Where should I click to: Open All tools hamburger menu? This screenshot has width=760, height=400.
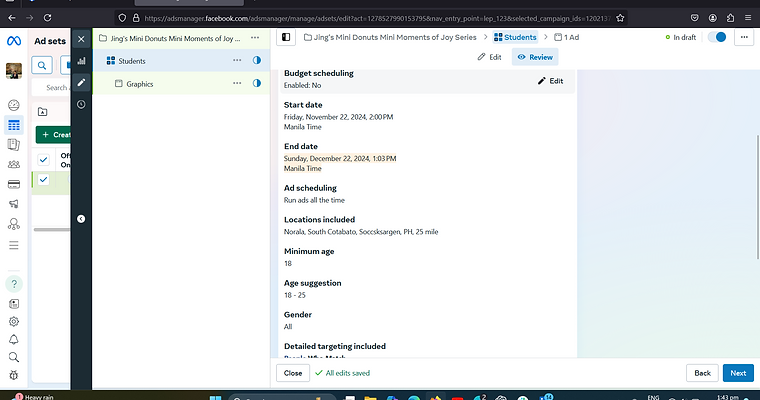(x=14, y=245)
